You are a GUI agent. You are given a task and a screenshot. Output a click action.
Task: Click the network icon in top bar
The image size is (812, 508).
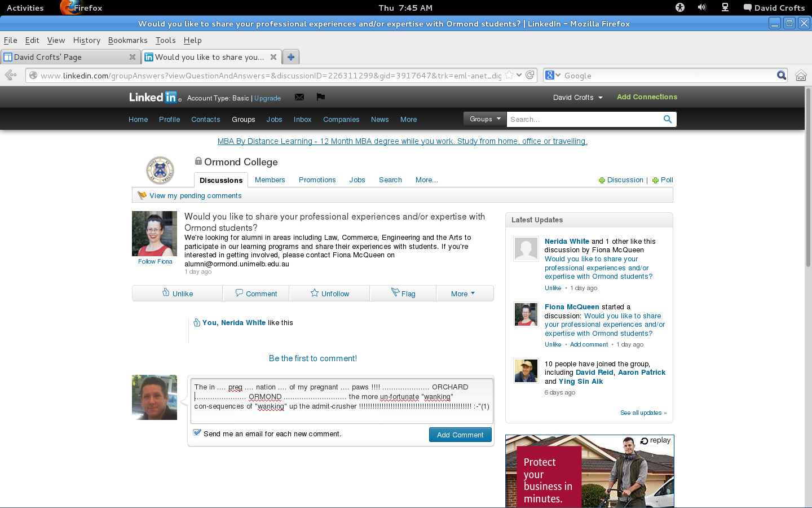point(725,7)
